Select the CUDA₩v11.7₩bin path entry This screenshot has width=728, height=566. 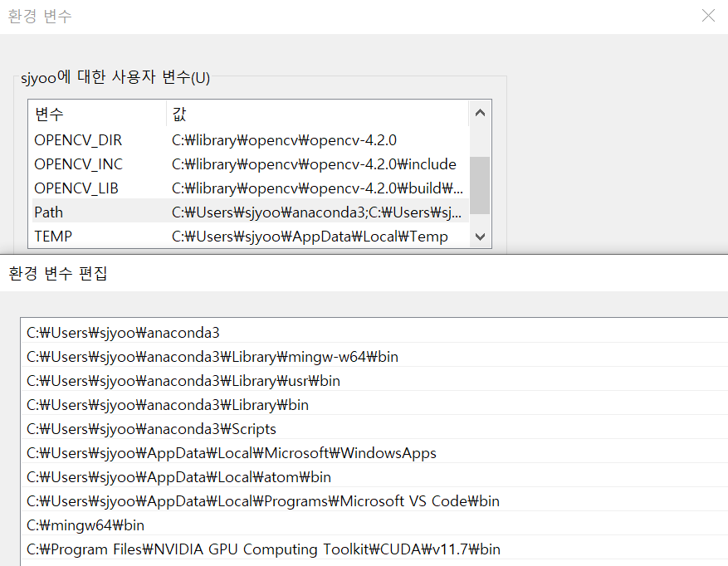point(374,549)
